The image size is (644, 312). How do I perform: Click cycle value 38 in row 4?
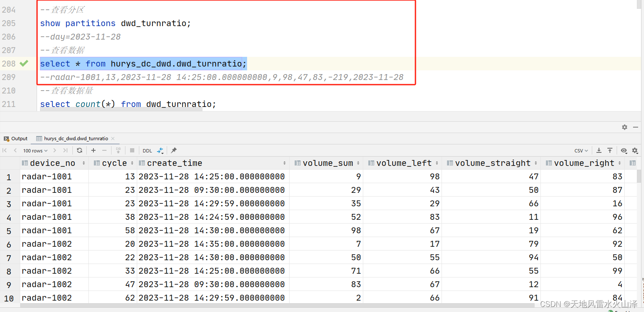pyautogui.click(x=113, y=217)
